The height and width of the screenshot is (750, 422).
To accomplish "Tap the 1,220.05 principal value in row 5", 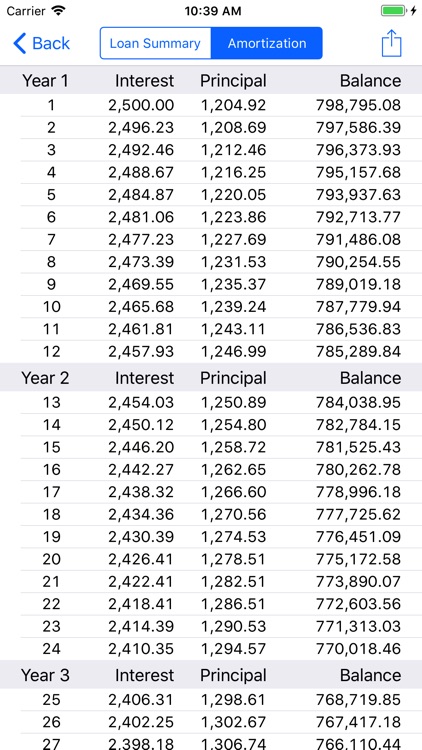I will pos(233,195).
